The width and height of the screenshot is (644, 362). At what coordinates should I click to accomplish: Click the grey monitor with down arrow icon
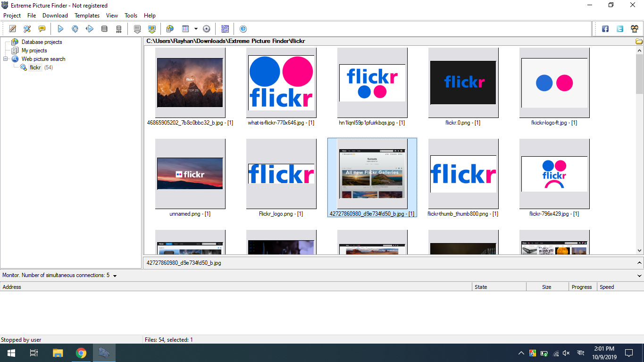coord(137,29)
